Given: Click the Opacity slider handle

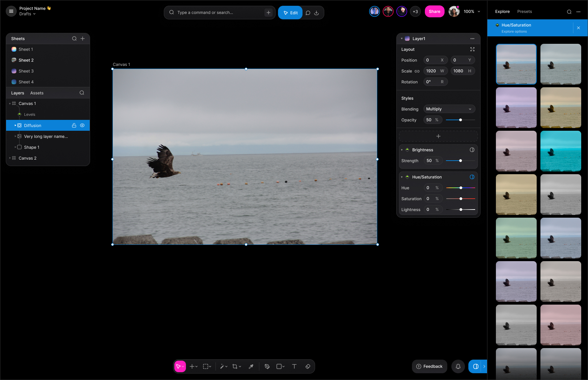Looking at the screenshot, I should pyautogui.click(x=461, y=120).
